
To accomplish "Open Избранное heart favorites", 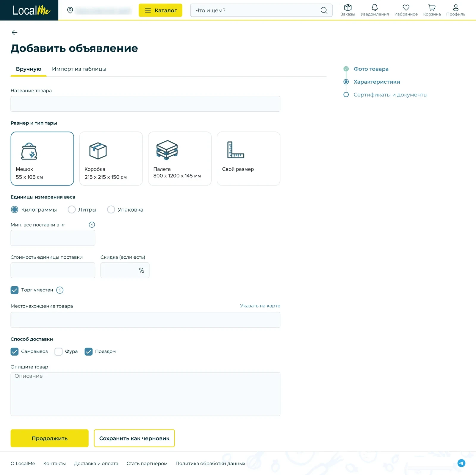I will (x=406, y=10).
